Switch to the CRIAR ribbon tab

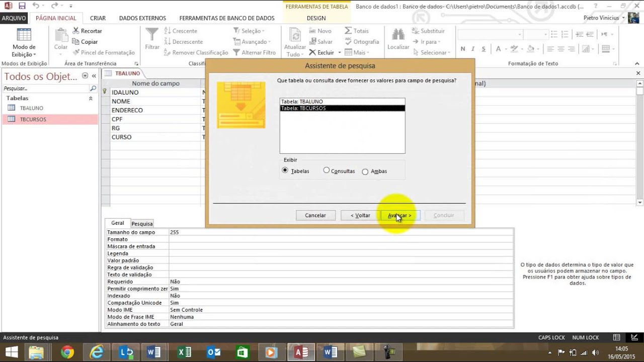point(98,18)
